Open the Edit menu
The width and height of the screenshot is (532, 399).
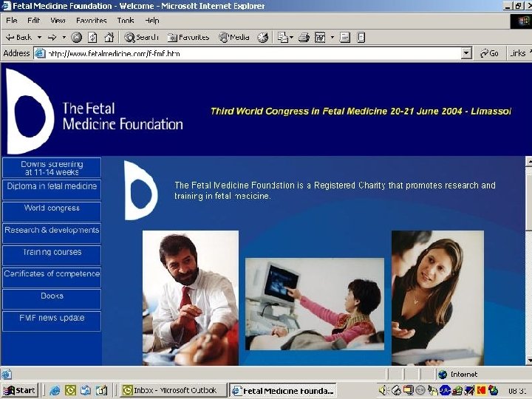[33, 21]
